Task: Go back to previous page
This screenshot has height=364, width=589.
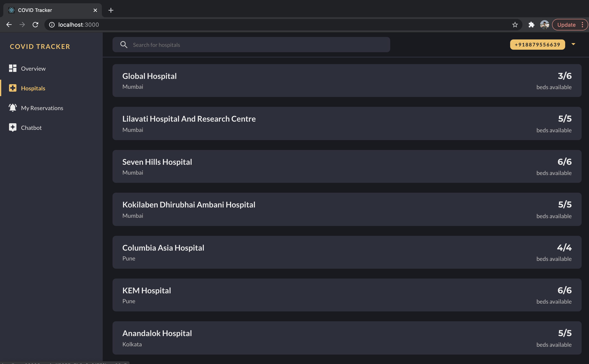Action: coord(9,25)
